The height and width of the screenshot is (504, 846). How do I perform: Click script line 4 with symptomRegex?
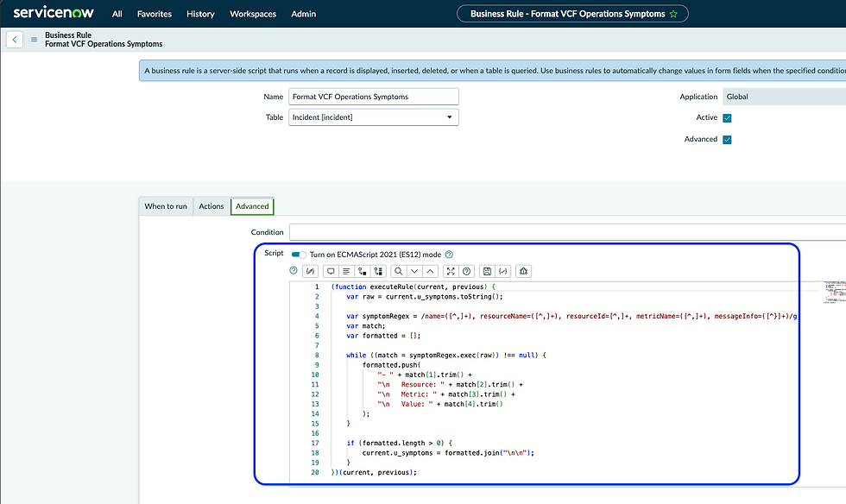(x=571, y=316)
